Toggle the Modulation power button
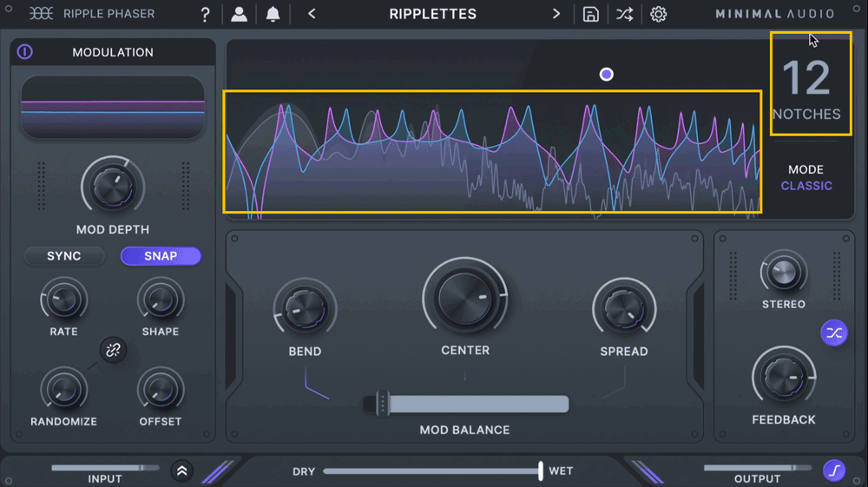Screen dimensions: 868x487 [25, 52]
